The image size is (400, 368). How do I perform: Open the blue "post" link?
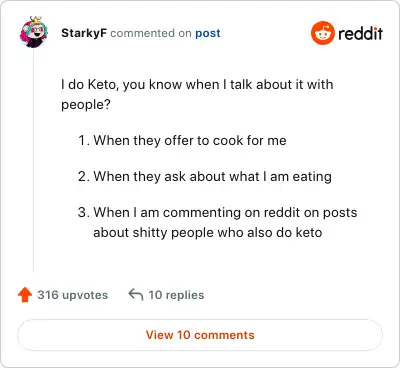click(208, 33)
